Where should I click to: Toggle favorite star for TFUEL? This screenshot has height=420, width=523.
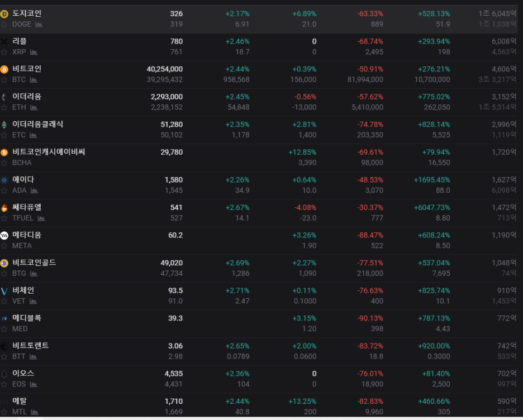tap(4, 218)
